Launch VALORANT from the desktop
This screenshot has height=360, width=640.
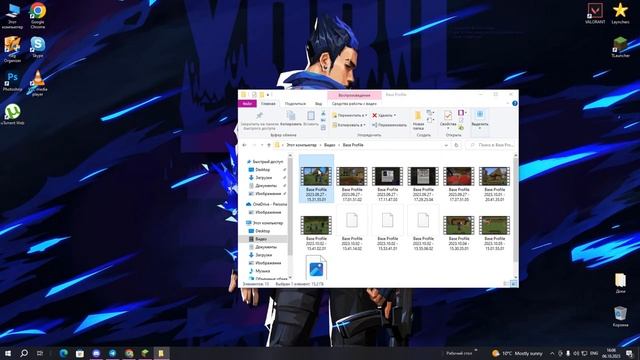pos(595,13)
